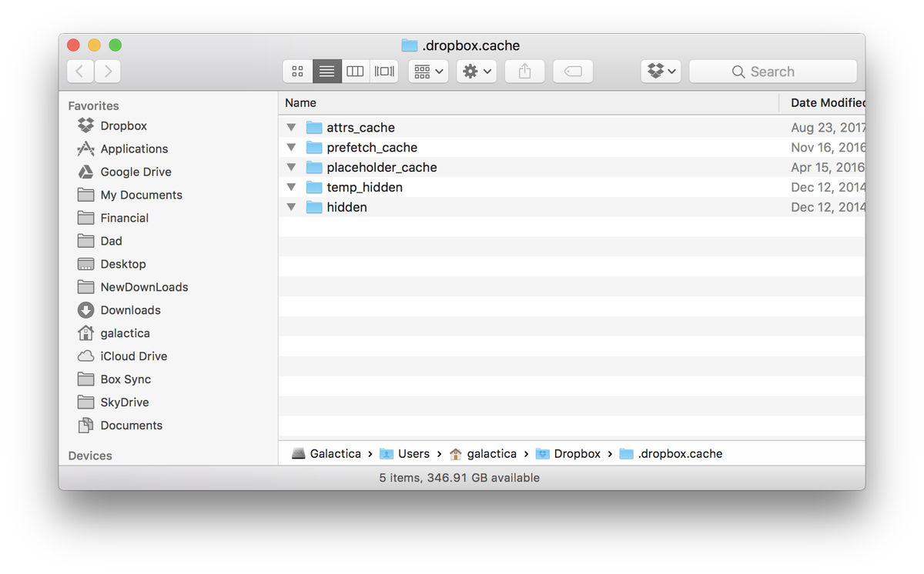The height and width of the screenshot is (574, 924).
Task: Click into the Search field
Action: [773, 72]
